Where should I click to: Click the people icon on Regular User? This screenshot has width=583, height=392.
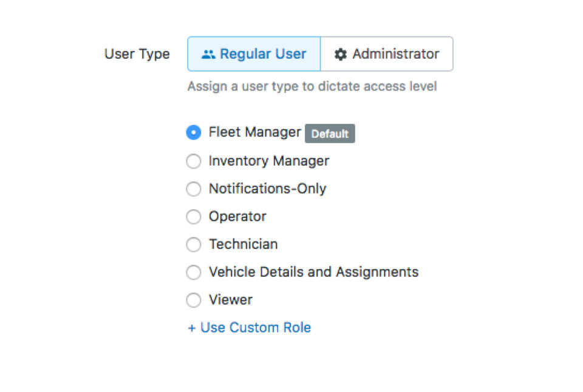[208, 55]
